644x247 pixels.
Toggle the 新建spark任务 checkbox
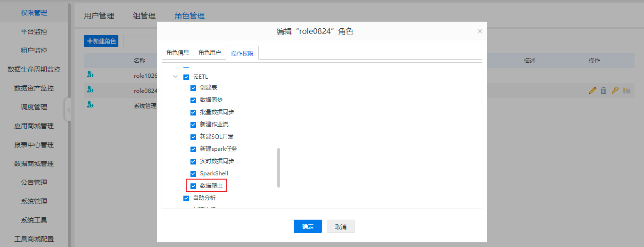pos(193,149)
